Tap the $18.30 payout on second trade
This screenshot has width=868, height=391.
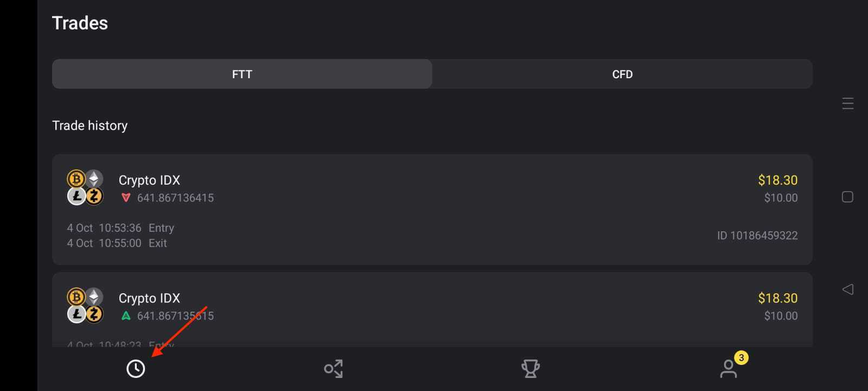click(x=777, y=298)
